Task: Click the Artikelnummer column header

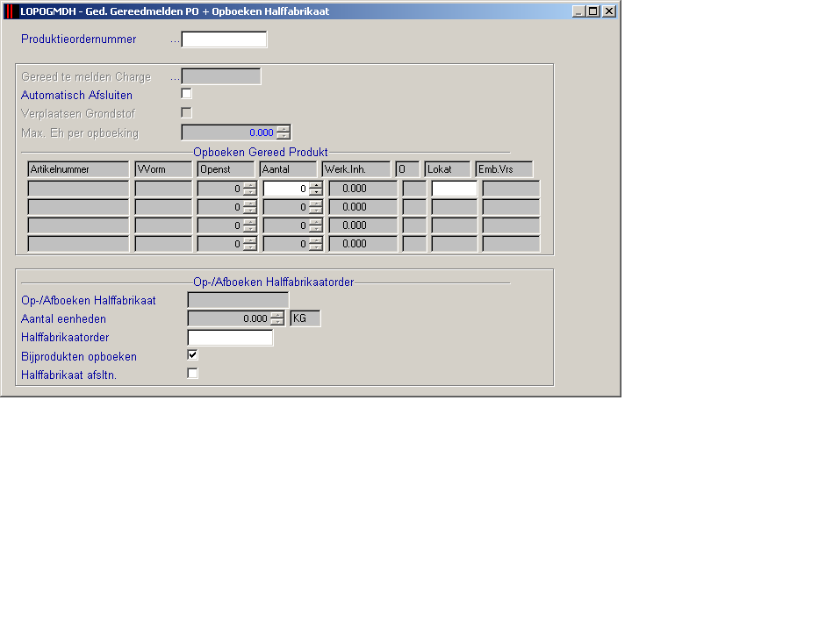Action: pyautogui.click(x=78, y=169)
